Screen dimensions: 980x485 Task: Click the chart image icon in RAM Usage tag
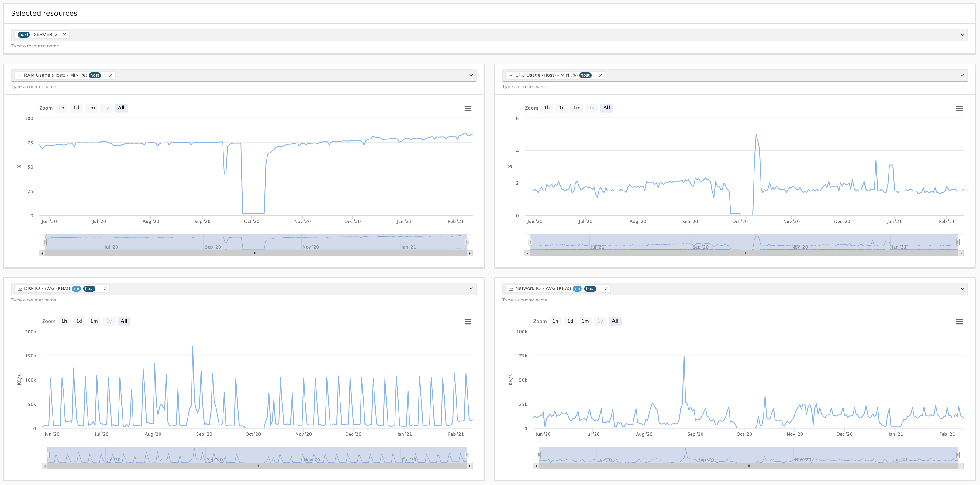tap(20, 75)
